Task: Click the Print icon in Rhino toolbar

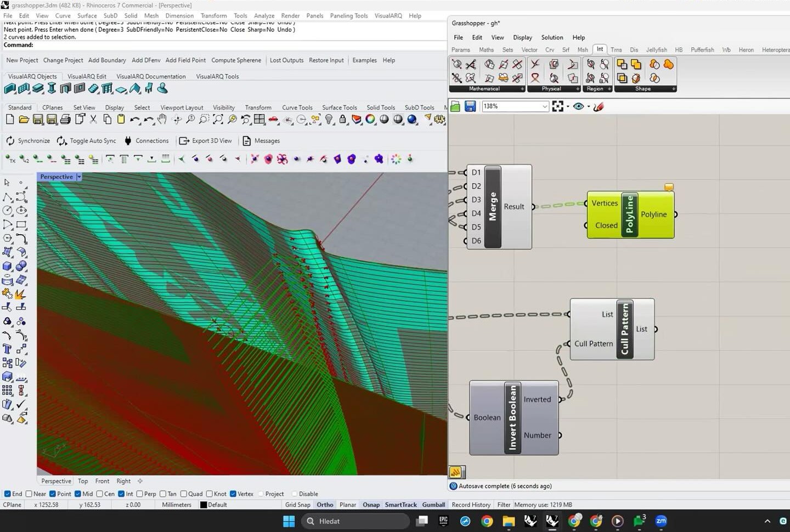Action: coord(65,119)
